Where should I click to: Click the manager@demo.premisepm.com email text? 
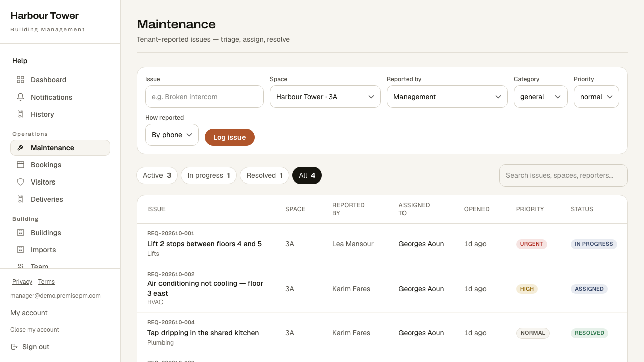point(55,296)
